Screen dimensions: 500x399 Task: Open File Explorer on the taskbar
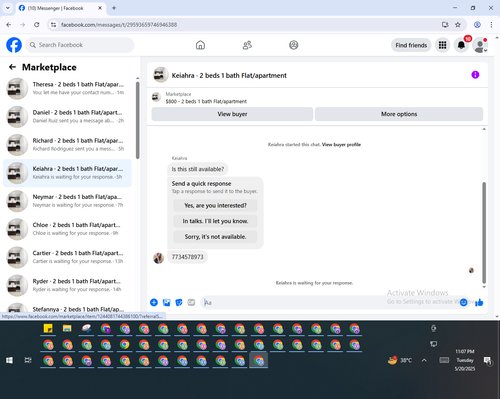pos(67,329)
